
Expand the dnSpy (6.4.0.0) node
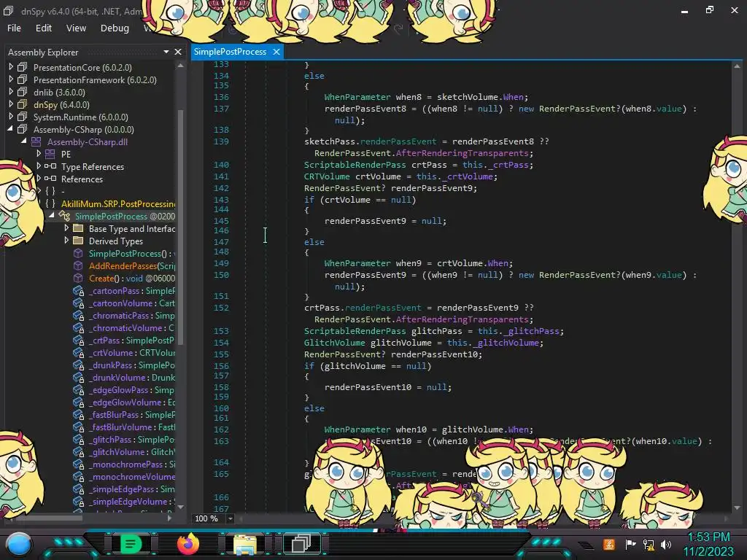click(10, 104)
